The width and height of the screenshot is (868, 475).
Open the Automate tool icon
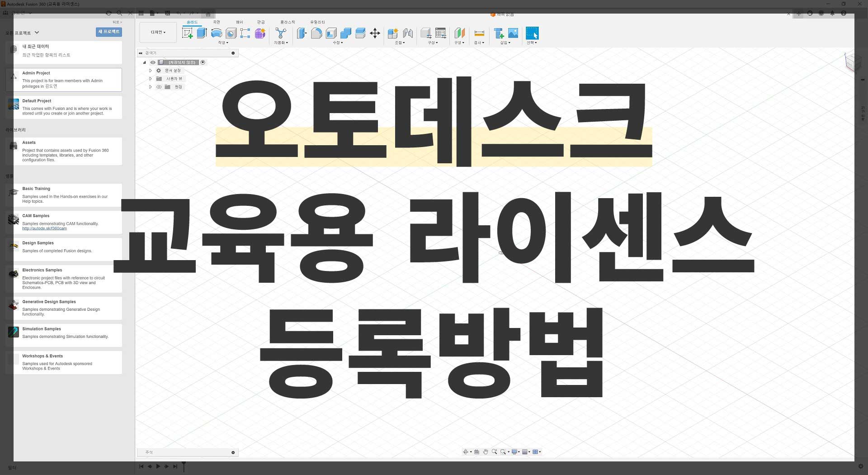(x=281, y=33)
